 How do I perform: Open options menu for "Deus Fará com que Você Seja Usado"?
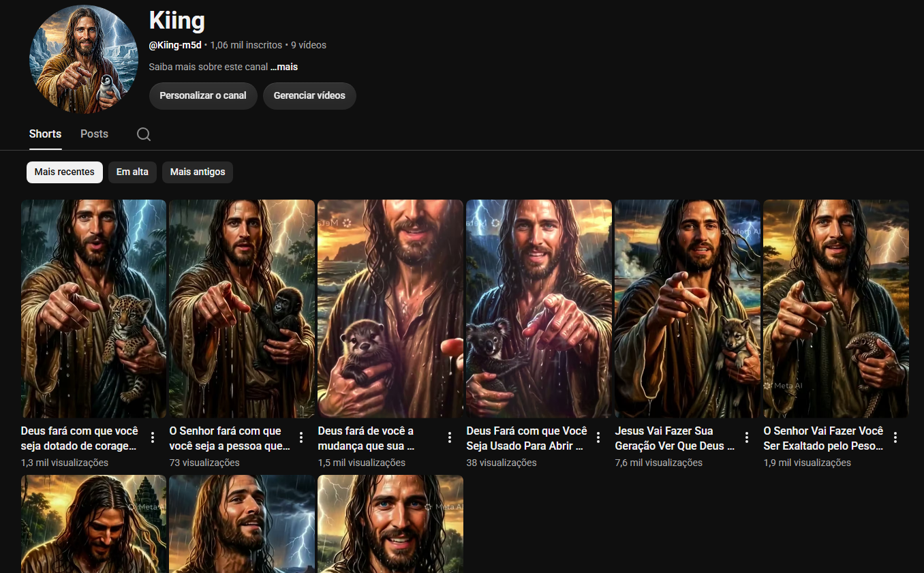coord(598,437)
